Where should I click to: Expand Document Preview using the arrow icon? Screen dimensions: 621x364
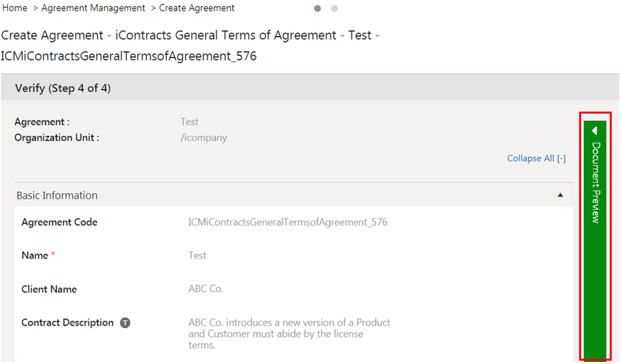click(595, 130)
